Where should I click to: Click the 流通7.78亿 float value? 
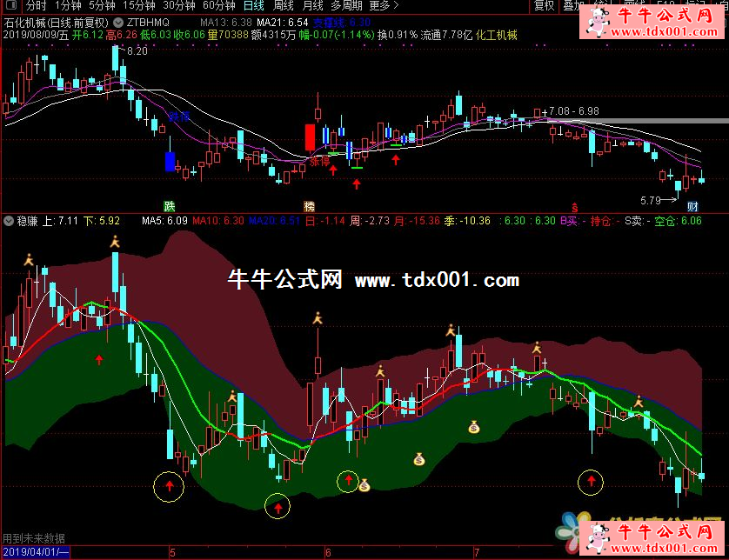[x=446, y=35]
